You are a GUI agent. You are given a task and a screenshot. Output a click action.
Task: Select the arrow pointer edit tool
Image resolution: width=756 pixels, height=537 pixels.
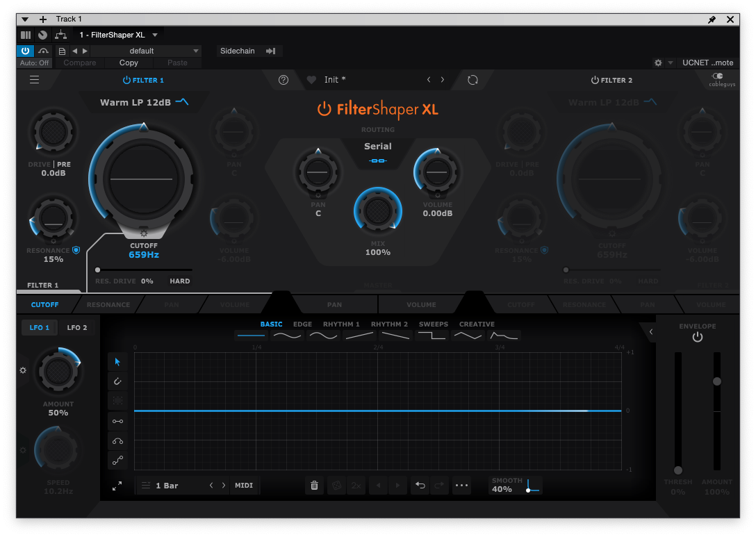[x=117, y=361]
